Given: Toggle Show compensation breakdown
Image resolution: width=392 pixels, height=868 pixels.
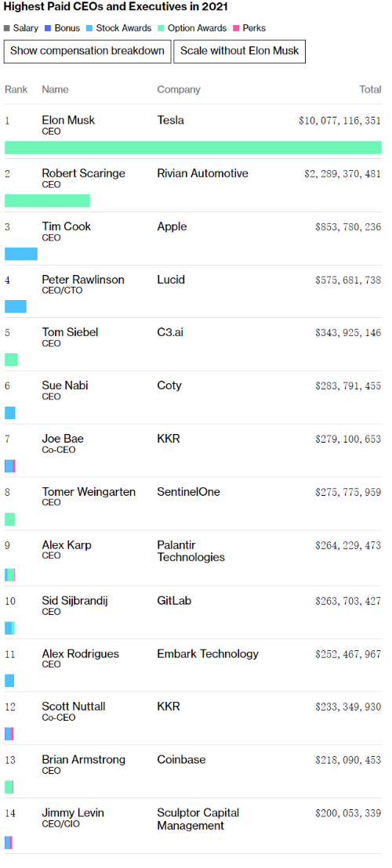Looking at the screenshot, I should (88, 51).
